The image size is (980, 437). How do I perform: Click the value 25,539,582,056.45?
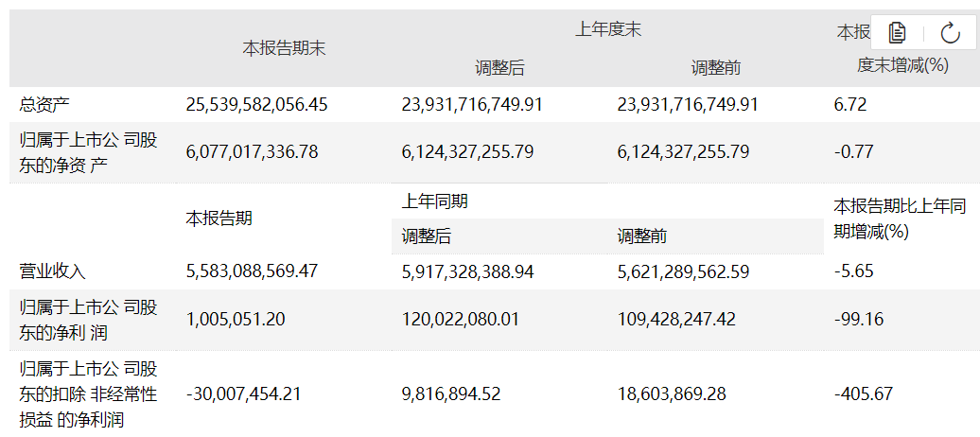coord(257,104)
